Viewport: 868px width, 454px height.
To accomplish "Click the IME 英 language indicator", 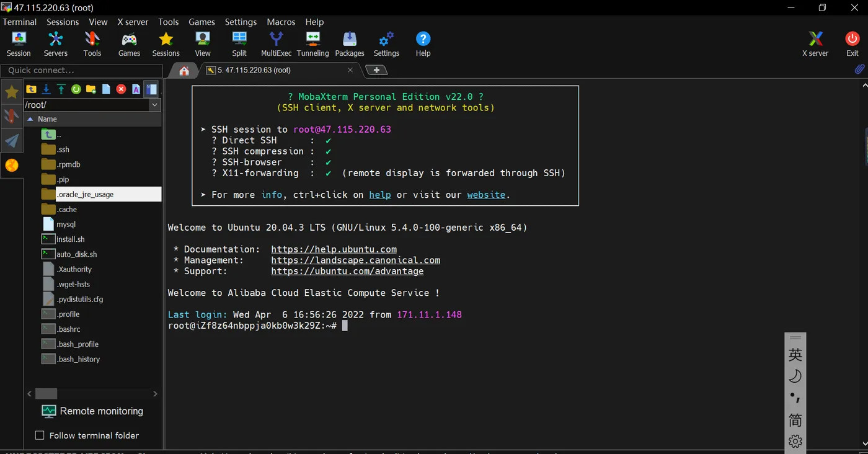I will click(x=795, y=355).
